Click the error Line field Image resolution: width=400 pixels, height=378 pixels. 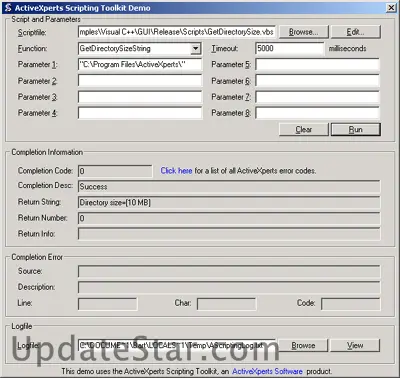coord(107,304)
